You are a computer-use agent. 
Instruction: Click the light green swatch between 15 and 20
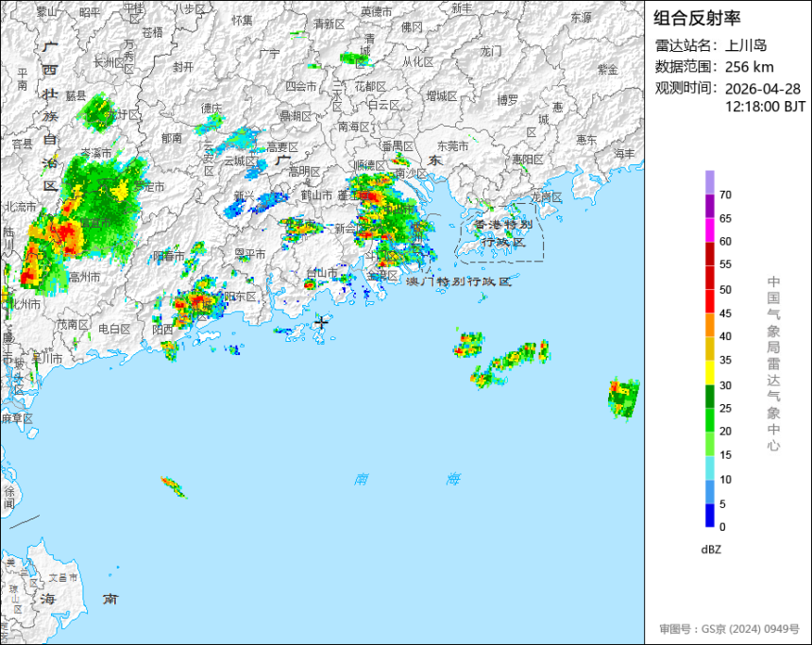point(709,444)
